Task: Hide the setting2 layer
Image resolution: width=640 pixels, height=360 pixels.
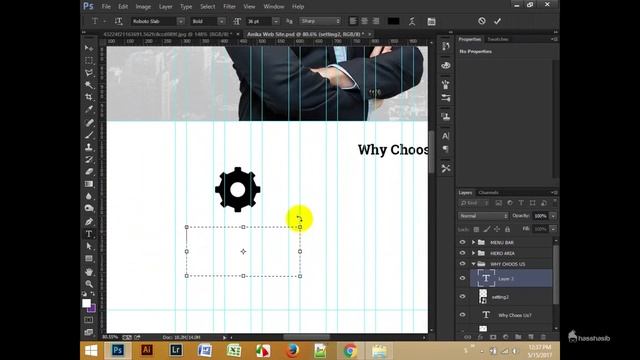Action: point(462,297)
